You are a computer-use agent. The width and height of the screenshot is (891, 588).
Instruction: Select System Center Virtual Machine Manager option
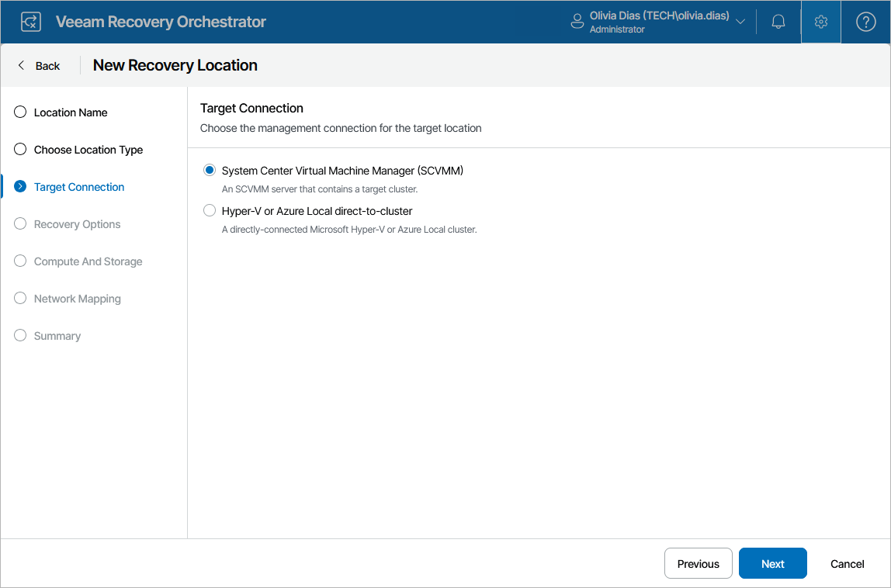[x=210, y=171]
